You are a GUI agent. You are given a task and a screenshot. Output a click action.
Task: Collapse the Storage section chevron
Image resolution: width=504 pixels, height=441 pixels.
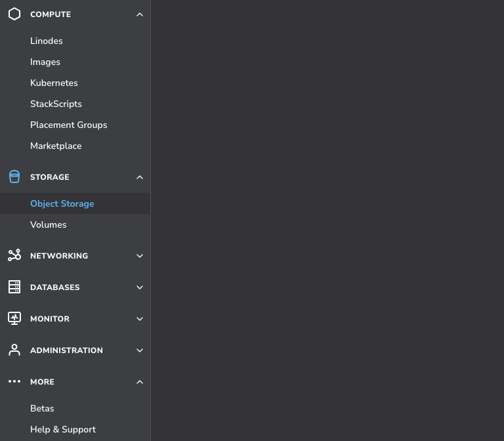point(139,177)
